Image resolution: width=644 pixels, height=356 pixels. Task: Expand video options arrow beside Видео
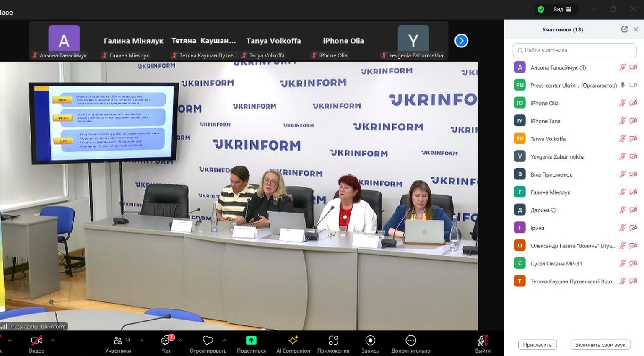pyautogui.click(x=53, y=340)
